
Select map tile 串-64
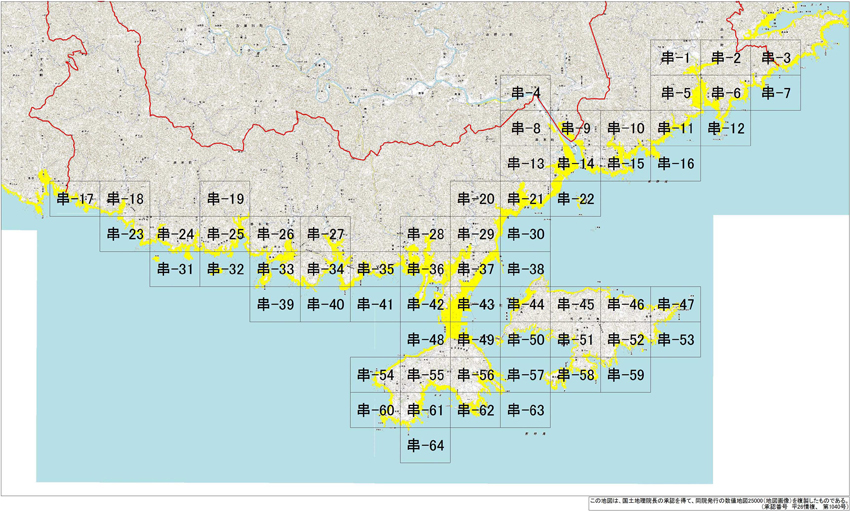pos(426,445)
